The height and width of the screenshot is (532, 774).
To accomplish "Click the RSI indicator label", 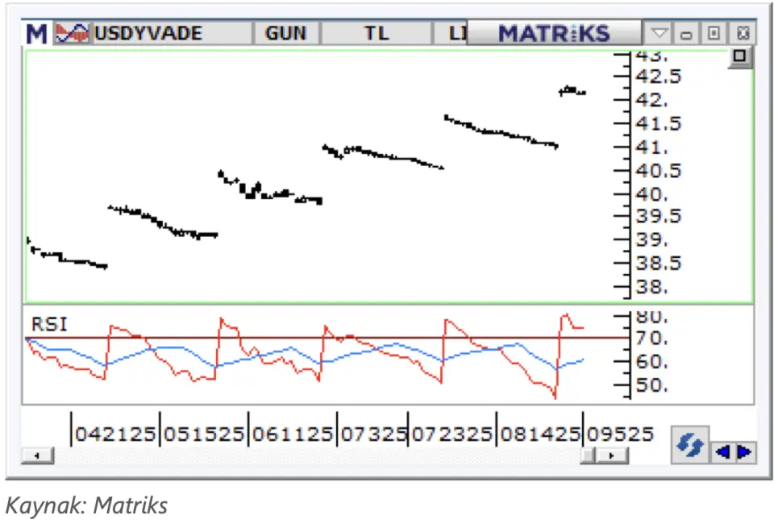I will point(49,324).
